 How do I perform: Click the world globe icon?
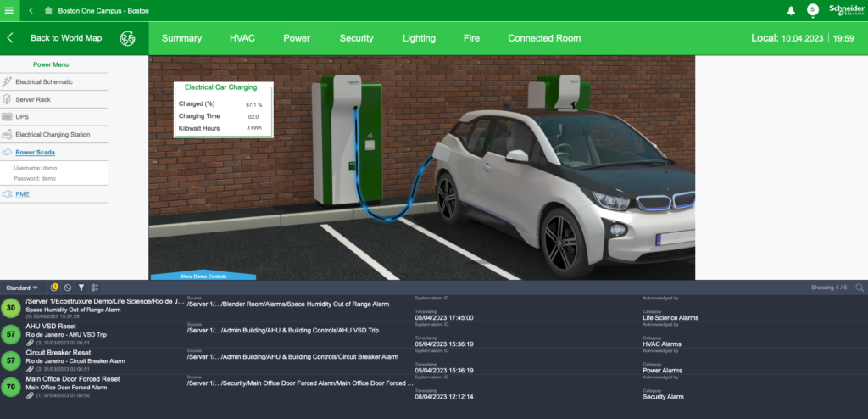click(128, 38)
